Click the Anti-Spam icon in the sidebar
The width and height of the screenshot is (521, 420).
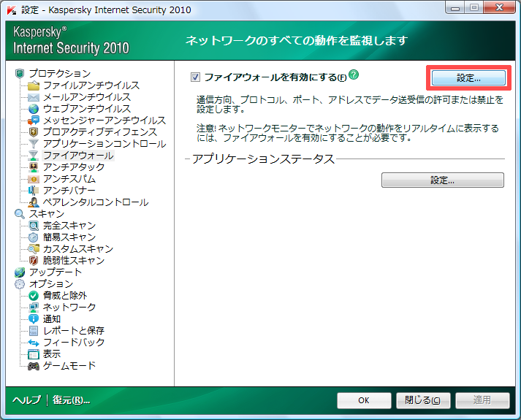(x=34, y=179)
